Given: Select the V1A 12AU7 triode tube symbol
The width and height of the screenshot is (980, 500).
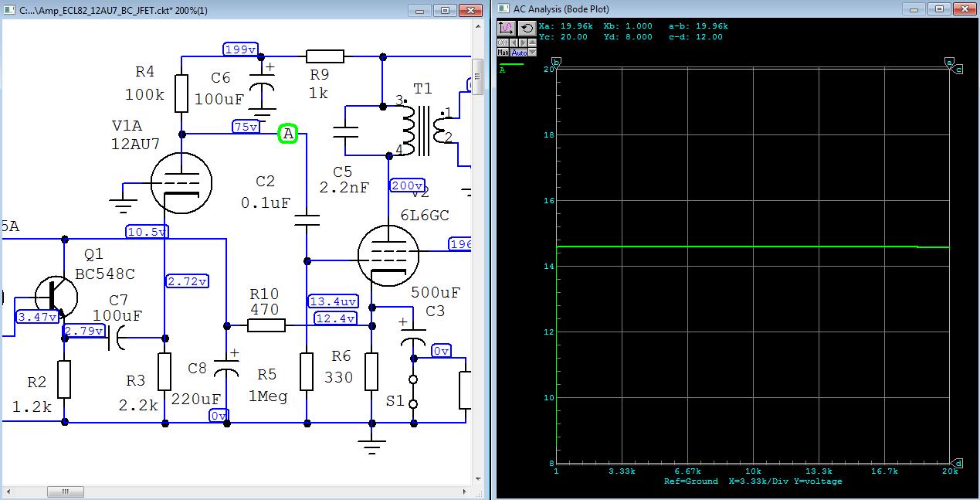Looking at the screenshot, I should click(181, 182).
